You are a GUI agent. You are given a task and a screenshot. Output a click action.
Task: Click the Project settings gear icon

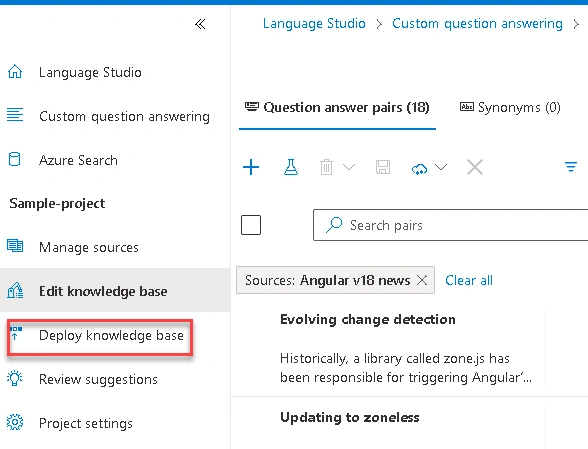tap(15, 422)
